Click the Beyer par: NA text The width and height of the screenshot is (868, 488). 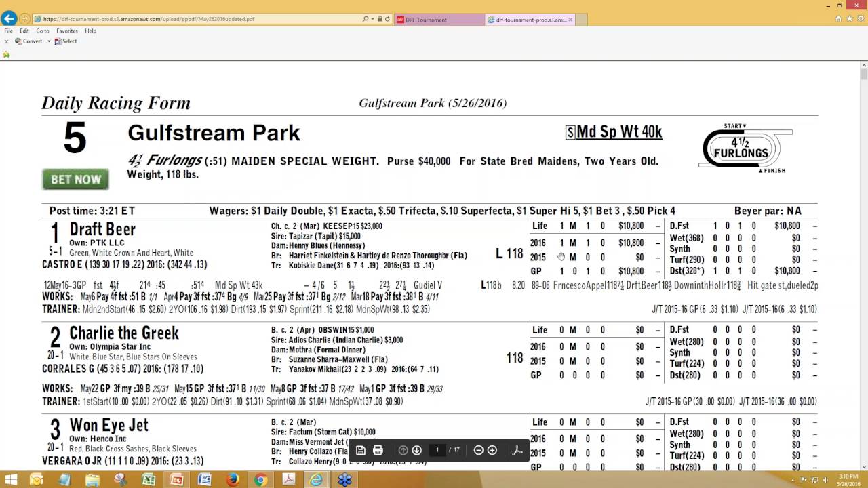(768, 211)
